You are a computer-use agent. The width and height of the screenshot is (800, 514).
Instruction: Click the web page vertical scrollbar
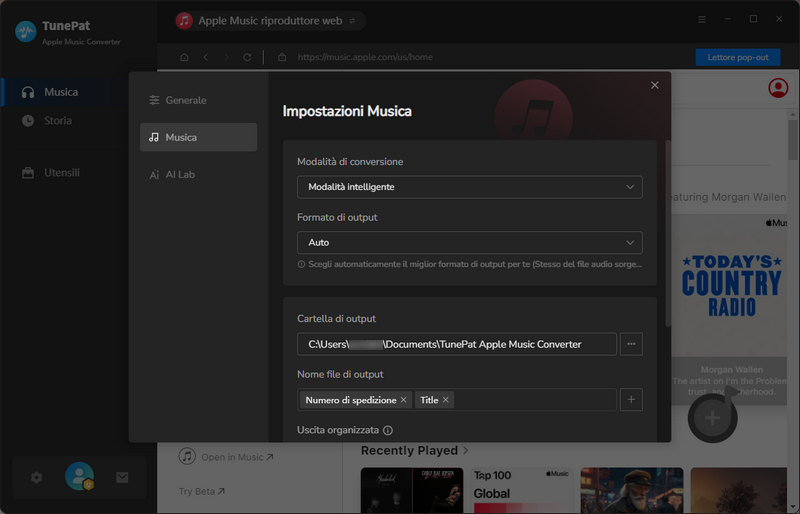(792, 140)
